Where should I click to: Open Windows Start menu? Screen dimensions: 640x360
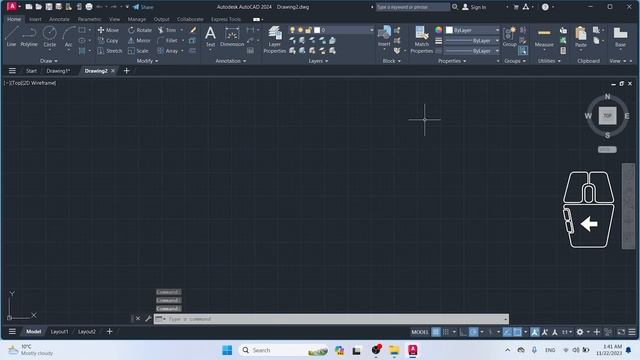pyautogui.click(x=227, y=350)
